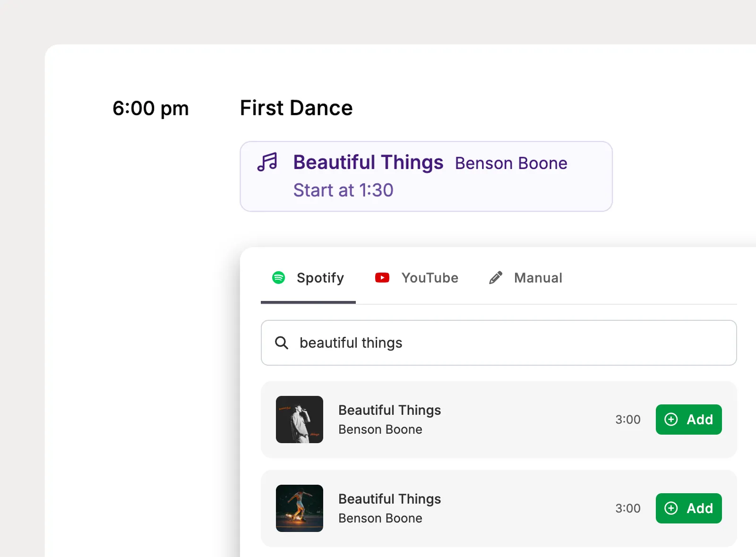Click plus icon in first Add button

pyautogui.click(x=671, y=420)
